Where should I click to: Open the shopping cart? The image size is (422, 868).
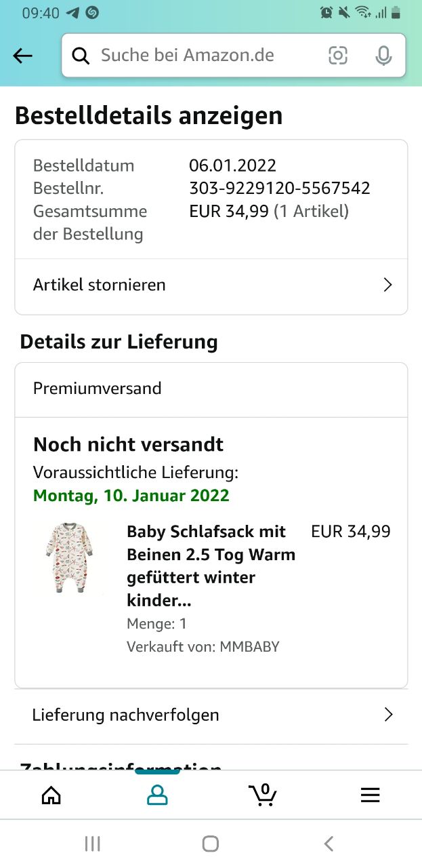coord(263,794)
